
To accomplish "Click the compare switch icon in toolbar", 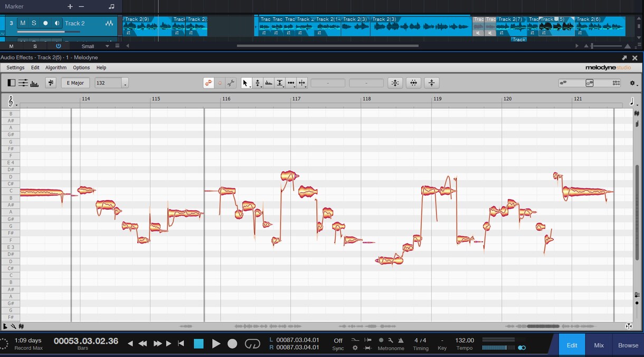I will [51, 83].
